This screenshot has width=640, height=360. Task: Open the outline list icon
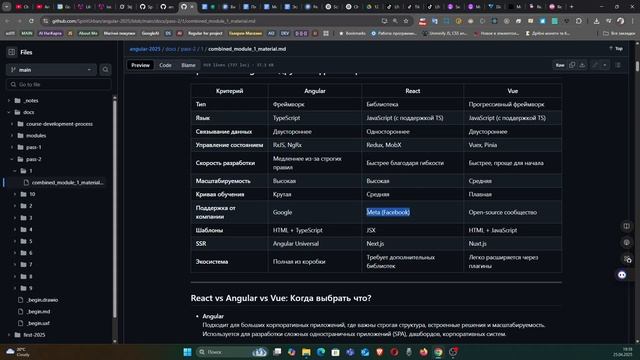[x=618, y=65]
